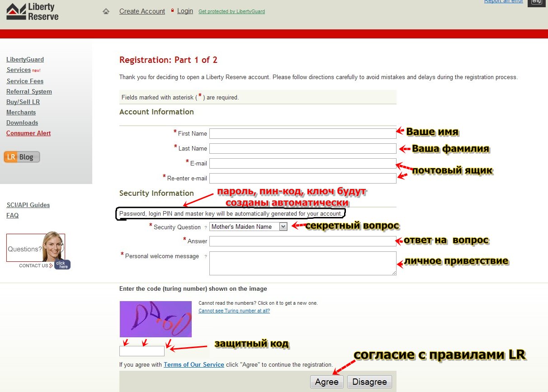Show help for Security Question
Image resolution: width=548 pixels, height=392 pixels.
click(205, 227)
